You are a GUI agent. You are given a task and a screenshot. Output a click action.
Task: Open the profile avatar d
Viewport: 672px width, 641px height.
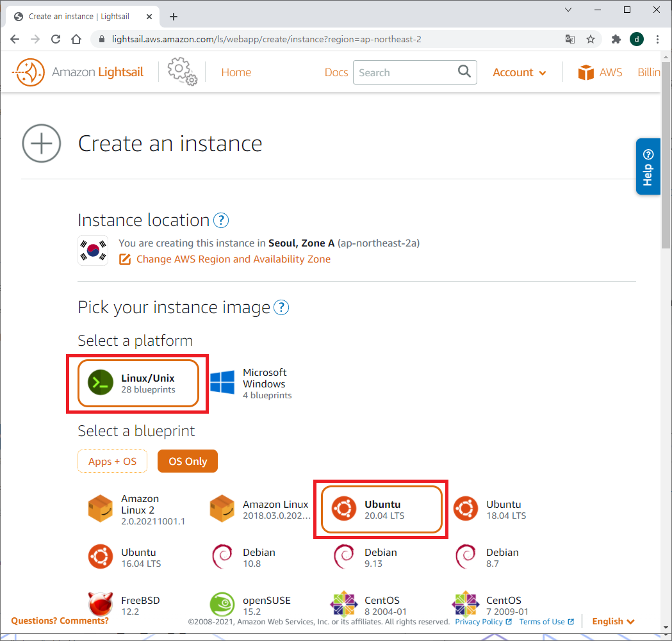point(636,40)
